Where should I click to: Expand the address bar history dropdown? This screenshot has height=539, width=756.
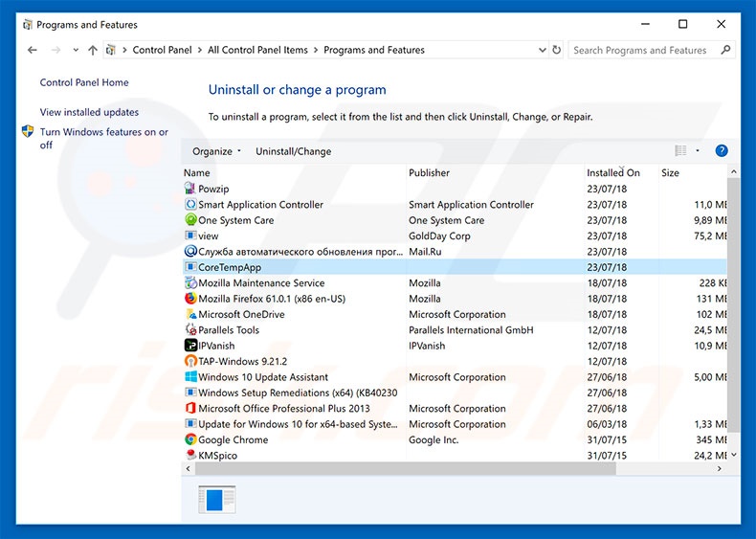(542, 50)
